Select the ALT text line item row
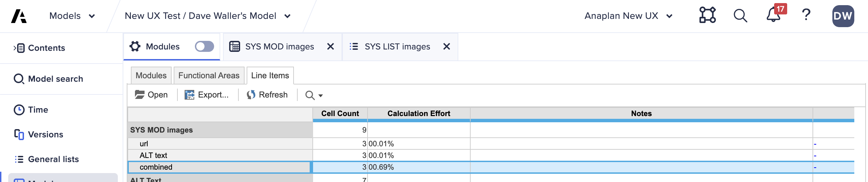 [220, 156]
